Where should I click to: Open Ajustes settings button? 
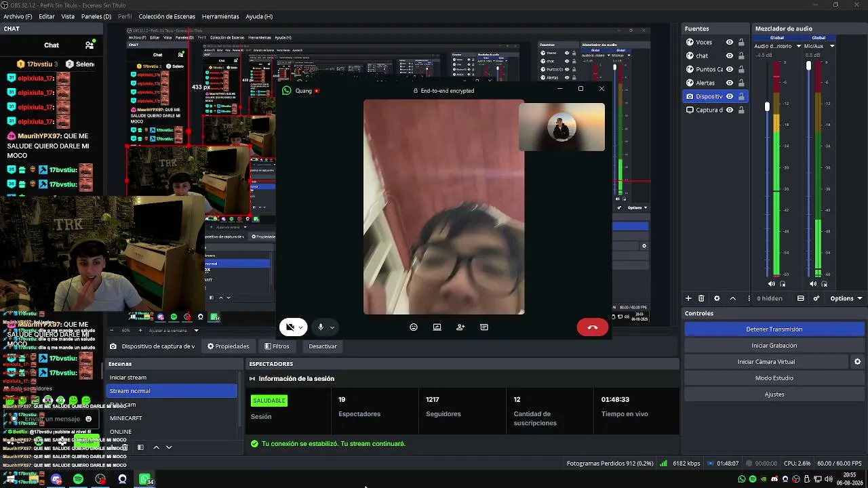pyautogui.click(x=774, y=394)
